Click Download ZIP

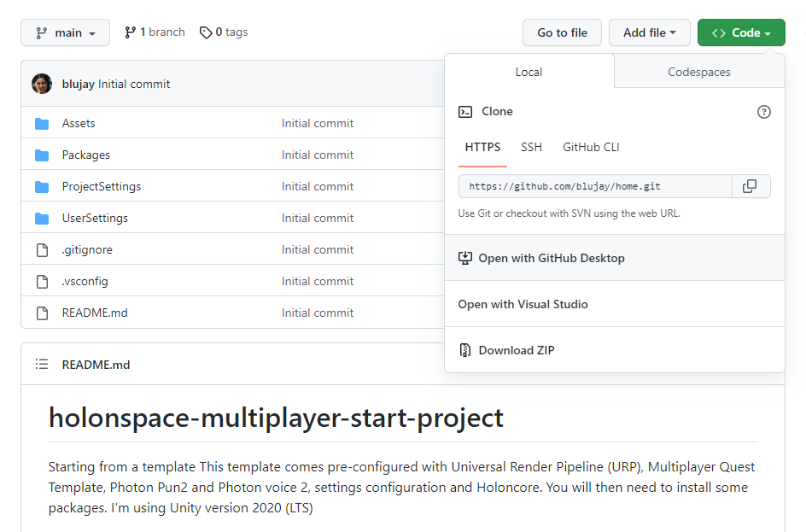[614, 350]
